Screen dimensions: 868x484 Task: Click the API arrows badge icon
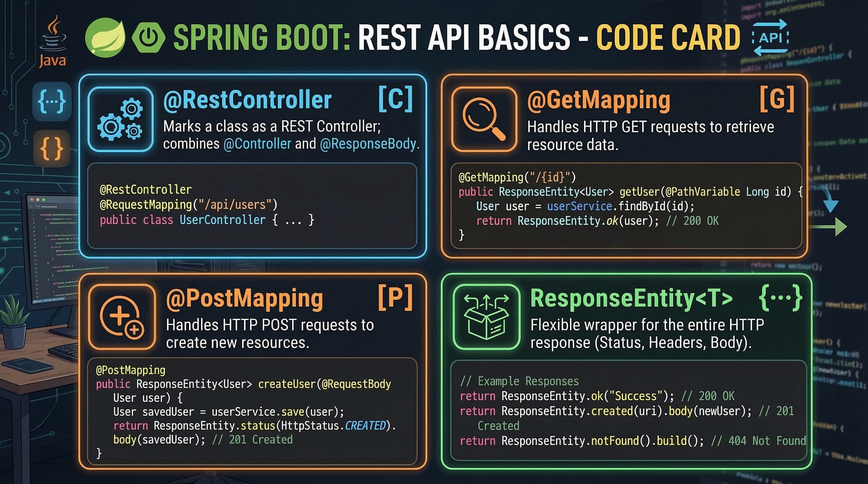click(x=771, y=37)
